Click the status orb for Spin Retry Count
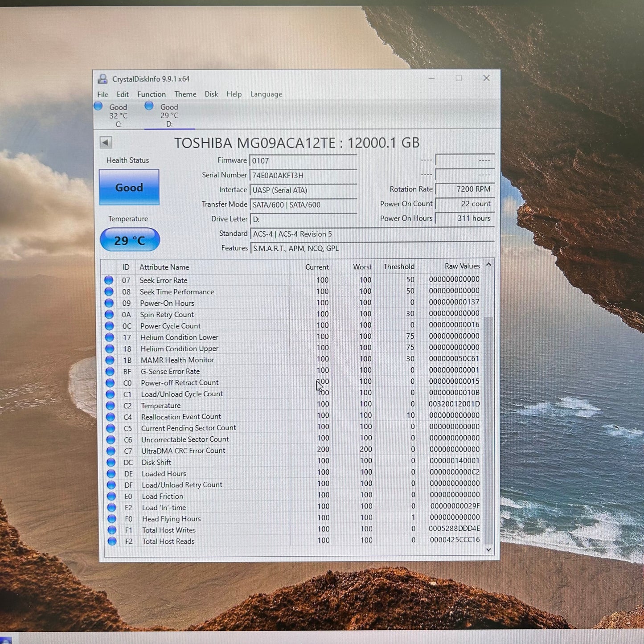Screen dimensions: 644x644 109,314
